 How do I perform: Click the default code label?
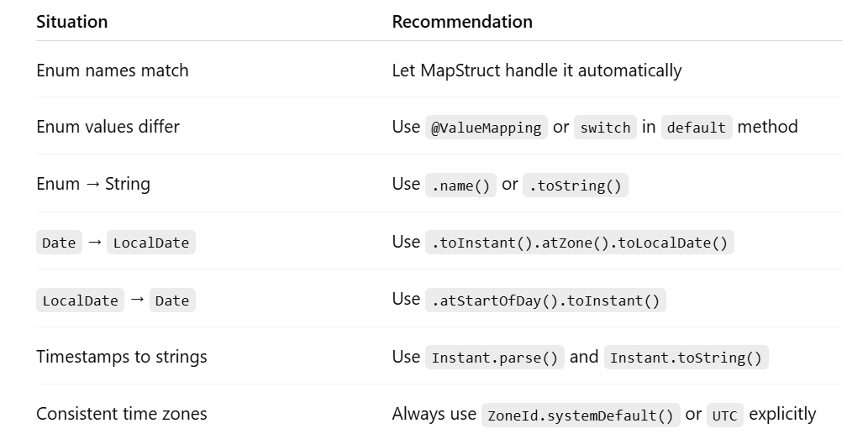tap(697, 127)
